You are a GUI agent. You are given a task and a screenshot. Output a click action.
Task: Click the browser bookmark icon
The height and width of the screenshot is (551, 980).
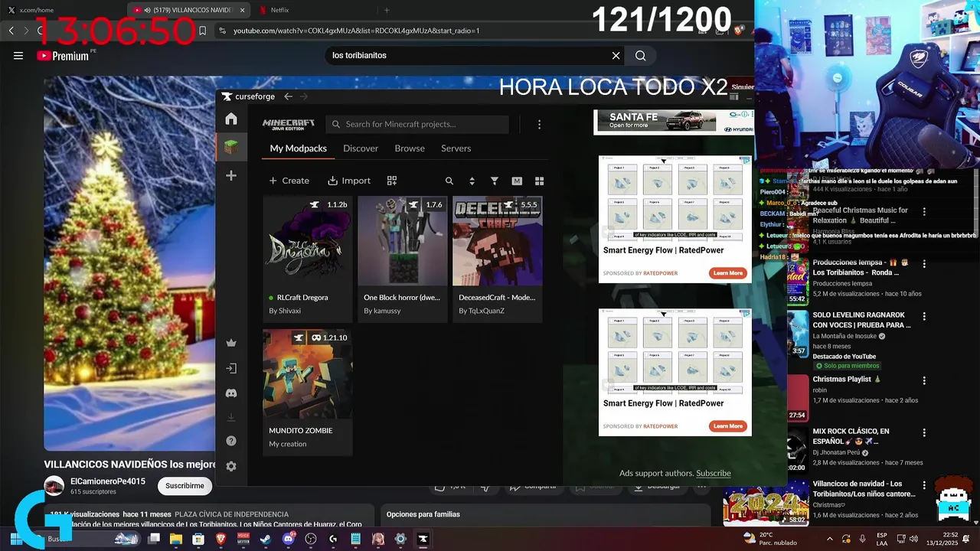(x=202, y=31)
